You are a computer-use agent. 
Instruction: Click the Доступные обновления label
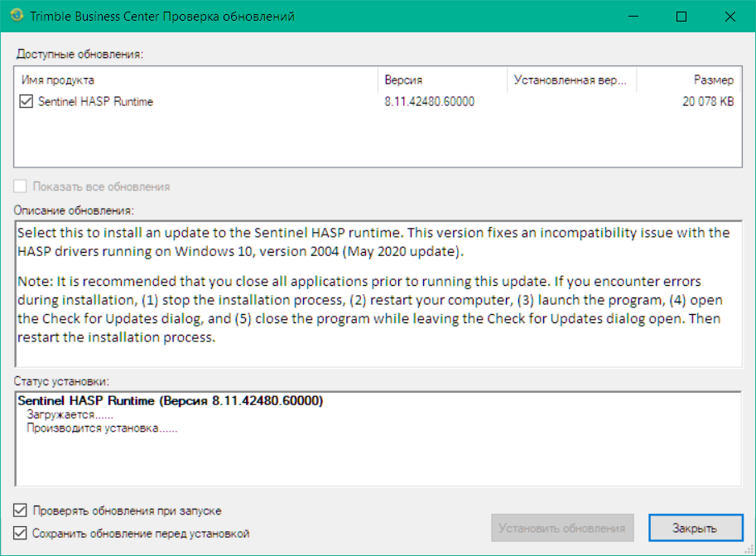pos(79,54)
